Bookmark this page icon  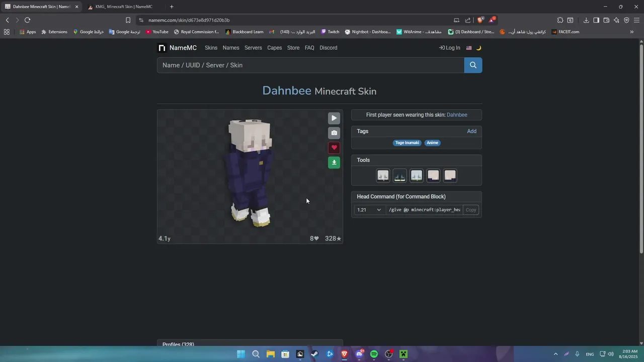(x=128, y=20)
